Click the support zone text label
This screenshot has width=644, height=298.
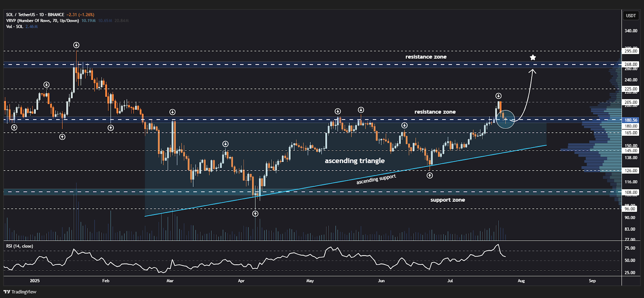pos(447,200)
